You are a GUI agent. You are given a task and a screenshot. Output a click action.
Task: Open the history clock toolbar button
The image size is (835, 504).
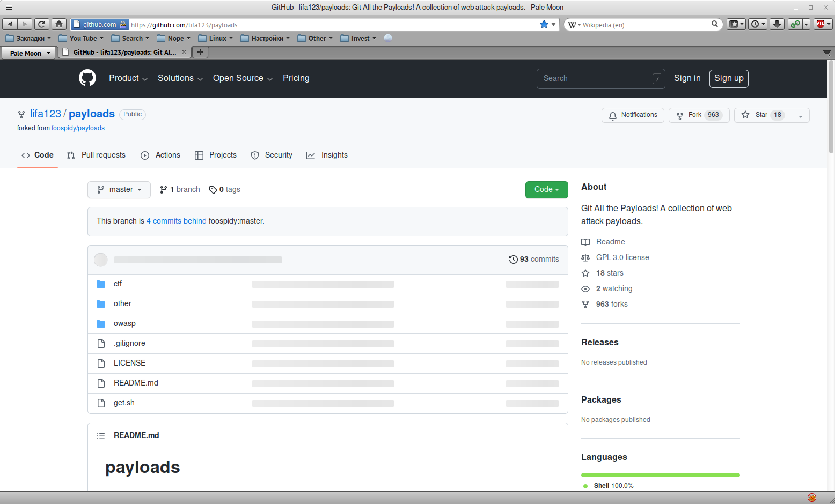point(758,24)
